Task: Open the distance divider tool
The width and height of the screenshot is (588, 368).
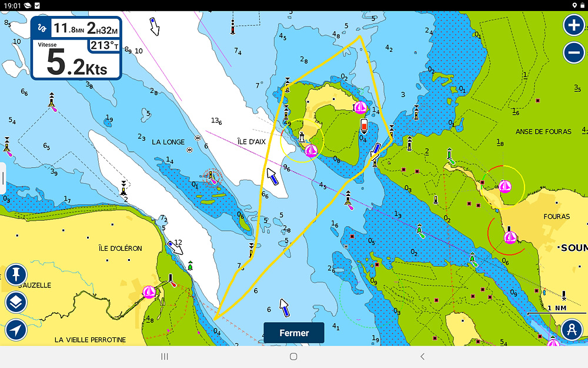Action: click(x=572, y=330)
